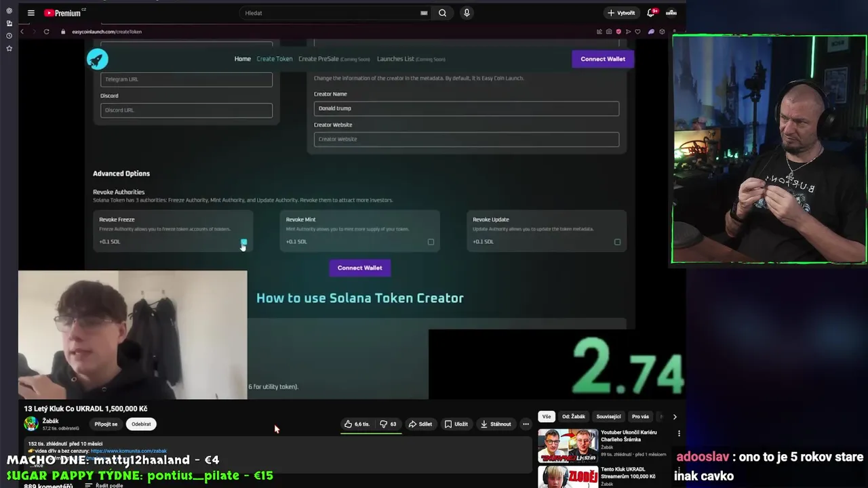Click the Sdílet share button
Screen dimensions: 868x488
click(420, 424)
